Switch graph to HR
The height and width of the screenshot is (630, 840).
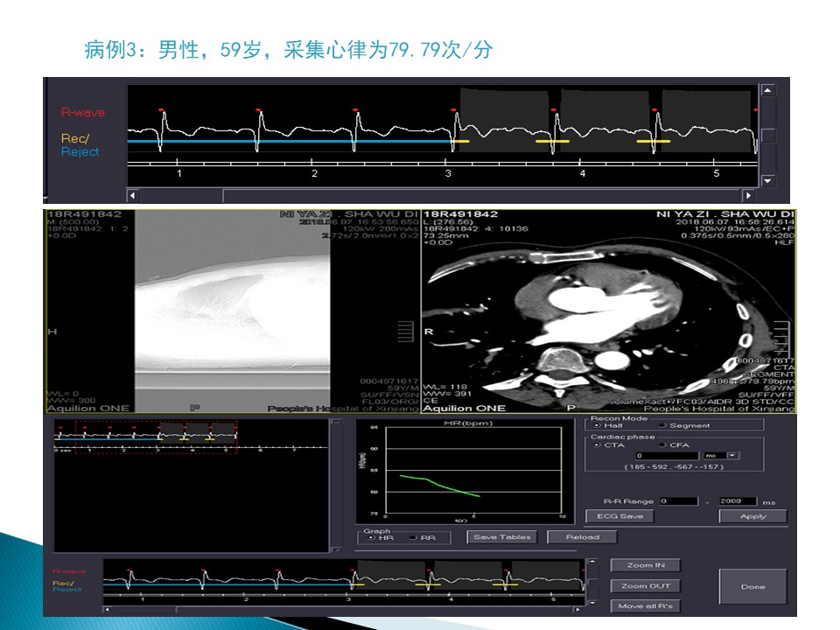[x=371, y=537]
